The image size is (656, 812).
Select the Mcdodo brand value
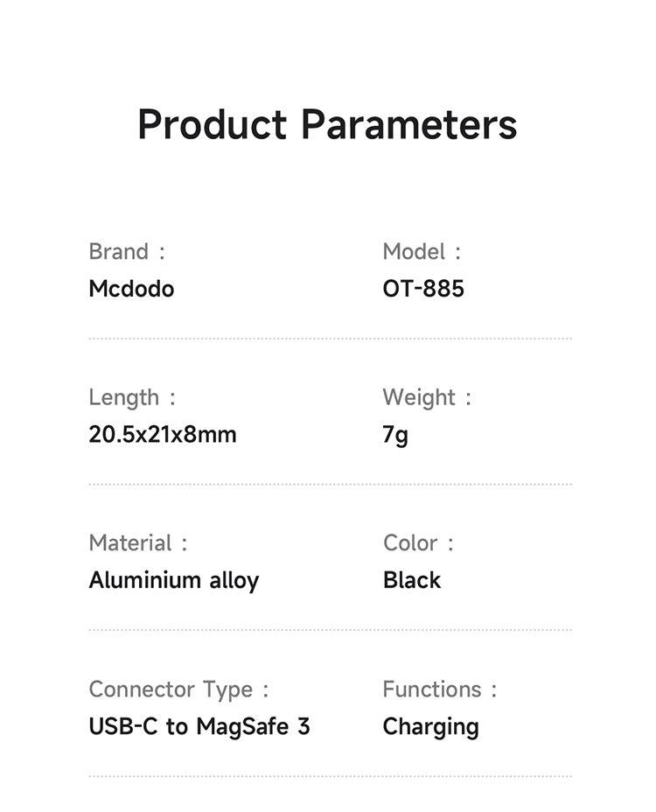click(x=131, y=289)
